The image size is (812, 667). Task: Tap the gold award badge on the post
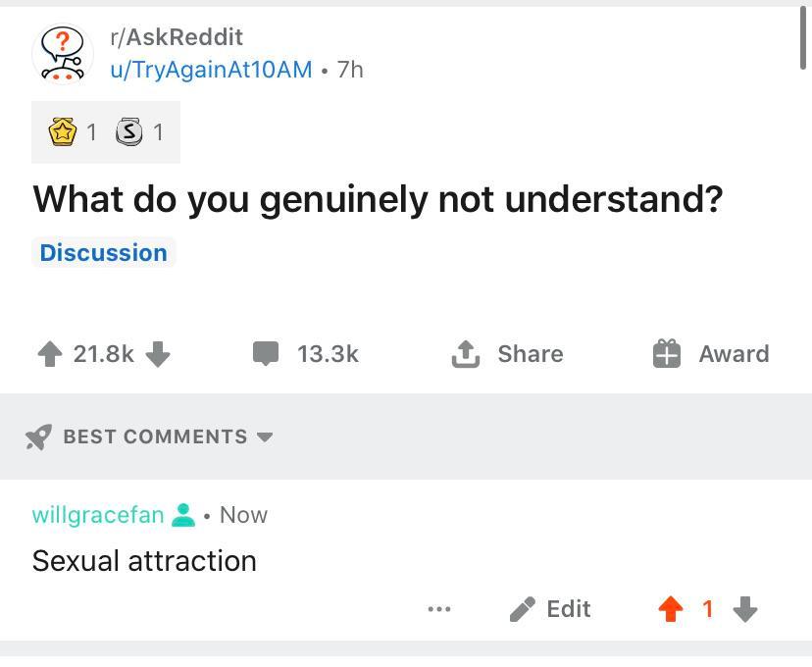click(x=63, y=131)
